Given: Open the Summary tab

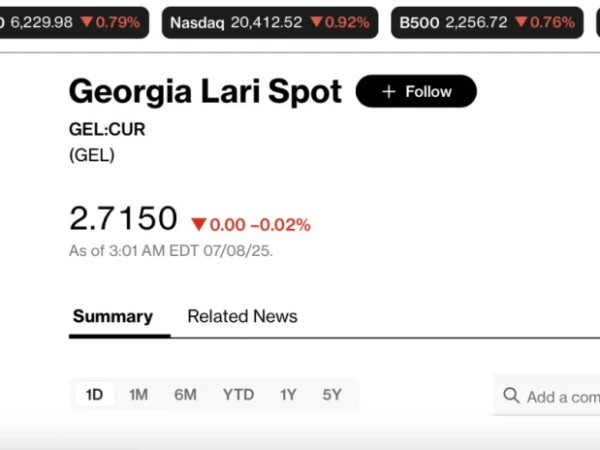Looking at the screenshot, I should (113, 316).
